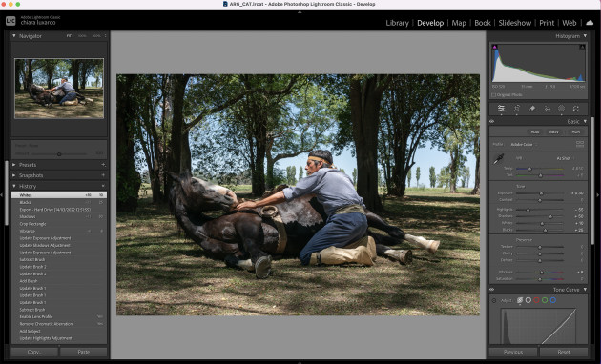Screen dimensions: 601x364
Task: Click the cloud sync status icon
Action: (590, 23)
